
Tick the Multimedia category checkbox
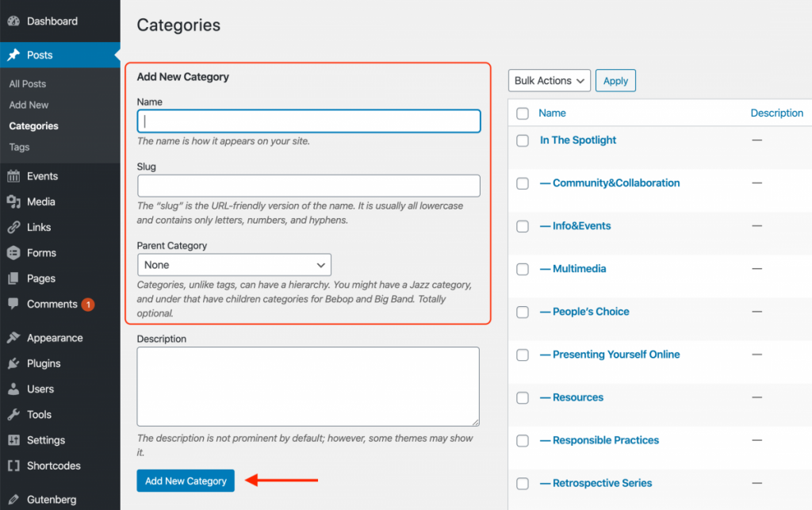523,269
